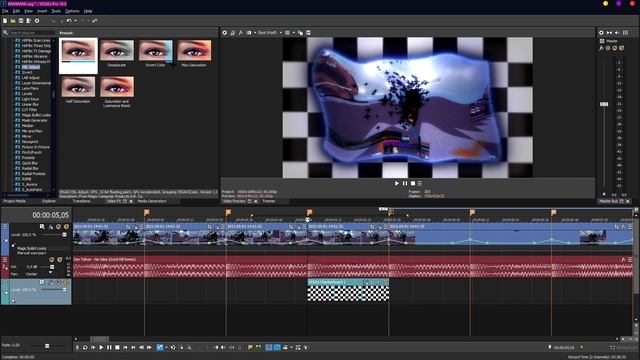Open the edit tool dropdown arrow

pos(166,347)
